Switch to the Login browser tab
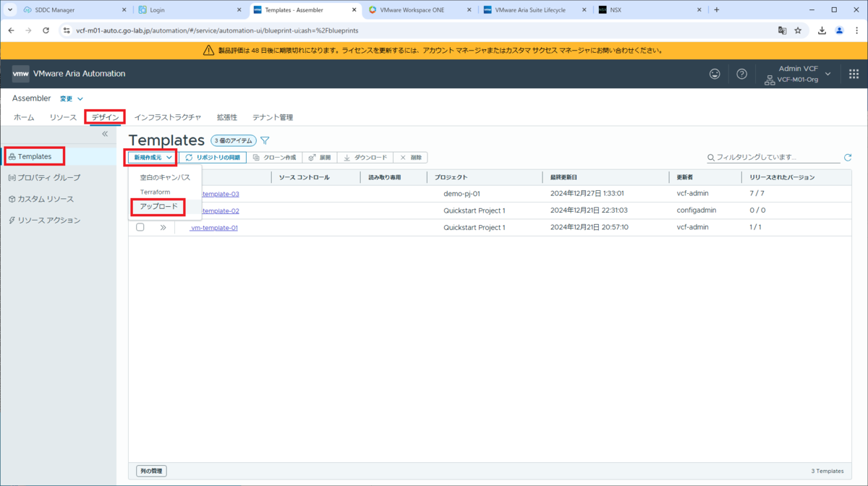Viewport: 868px width, 486px height. click(x=188, y=10)
